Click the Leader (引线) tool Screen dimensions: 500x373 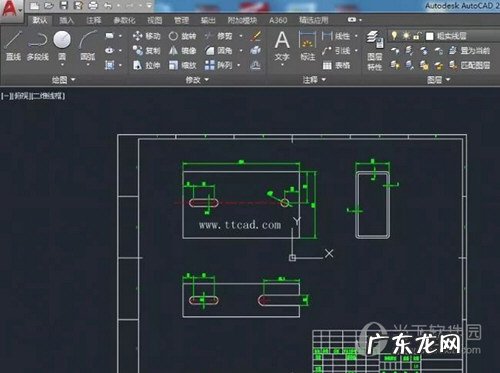(x=336, y=51)
